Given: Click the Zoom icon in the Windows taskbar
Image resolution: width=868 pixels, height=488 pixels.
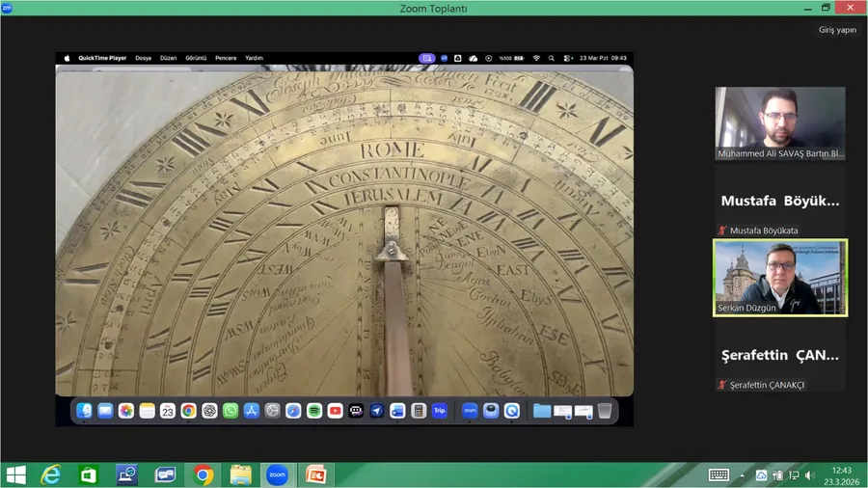Looking at the screenshot, I should (278, 474).
